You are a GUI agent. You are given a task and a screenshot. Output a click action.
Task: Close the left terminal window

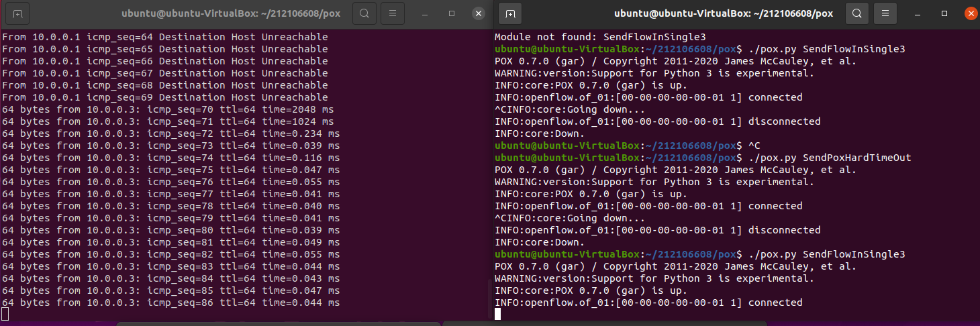point(478,13)
